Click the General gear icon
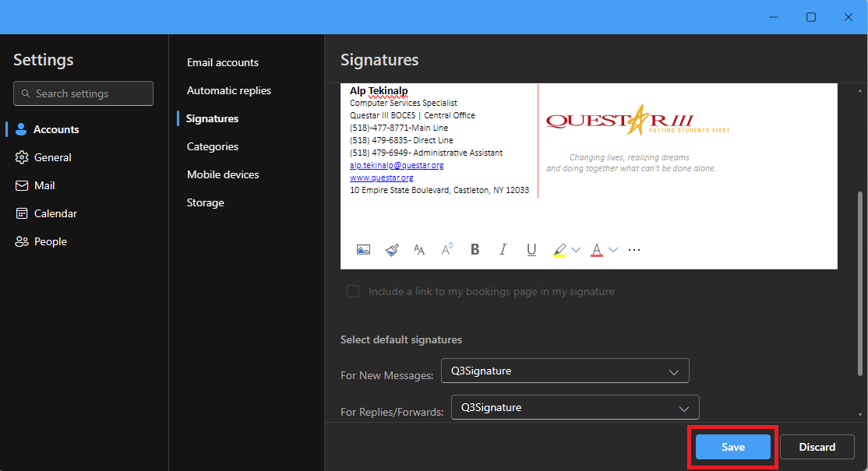The width and height of the screenshot is (868, 471). click(22, 157)
